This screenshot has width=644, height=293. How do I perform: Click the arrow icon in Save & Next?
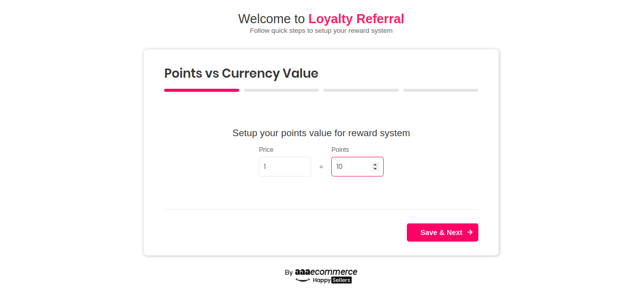click(x=470, y=232)
